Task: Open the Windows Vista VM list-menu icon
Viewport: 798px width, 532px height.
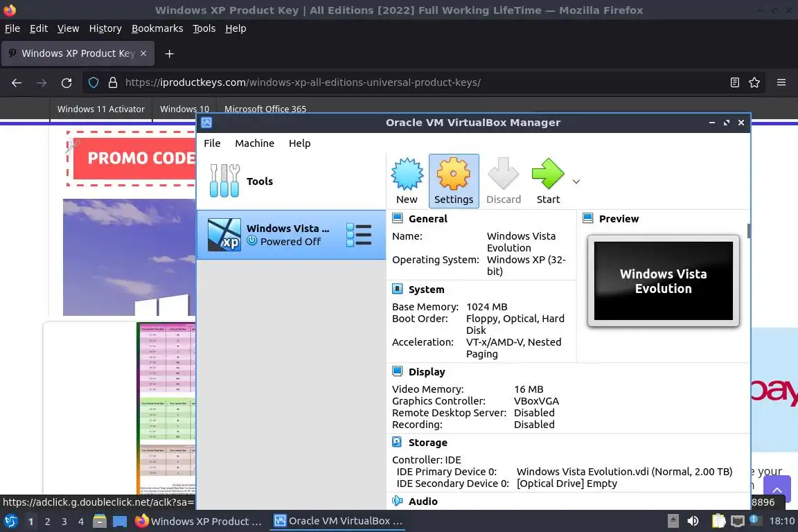Action: pos(359,235)
